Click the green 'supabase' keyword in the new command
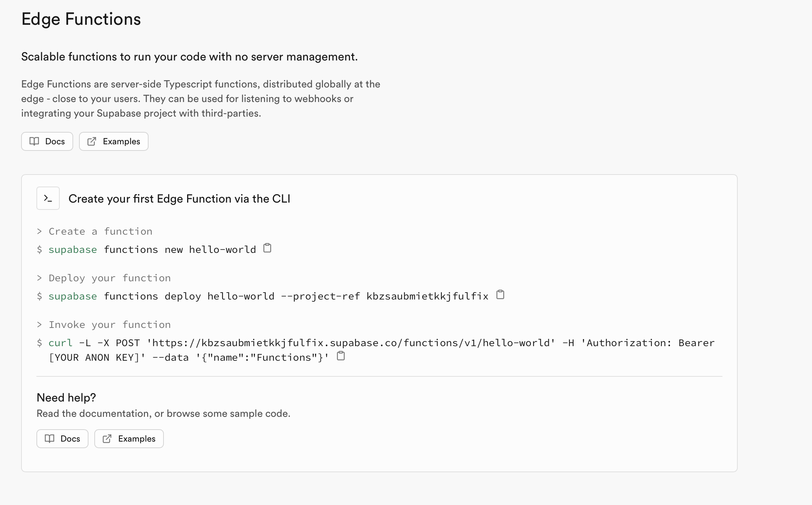Viewport: 812px width, 505px height. [72, 249]
